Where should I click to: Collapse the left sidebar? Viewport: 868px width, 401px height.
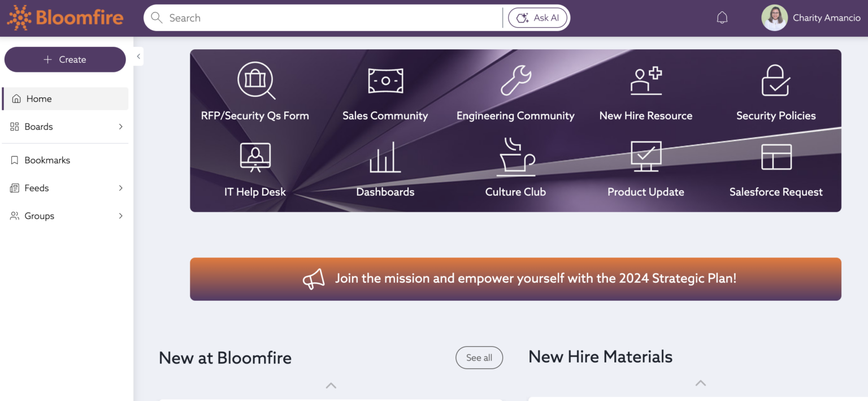(138, 56)
